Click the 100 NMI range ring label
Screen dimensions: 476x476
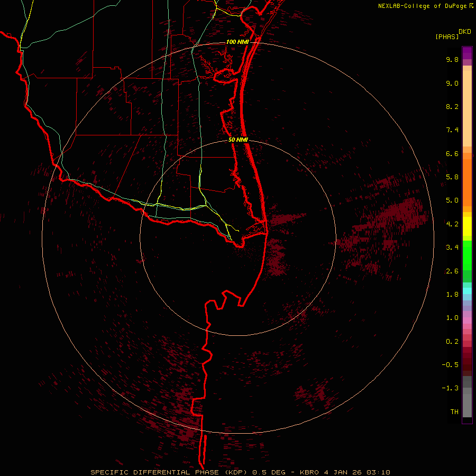[x=237, y=42]
